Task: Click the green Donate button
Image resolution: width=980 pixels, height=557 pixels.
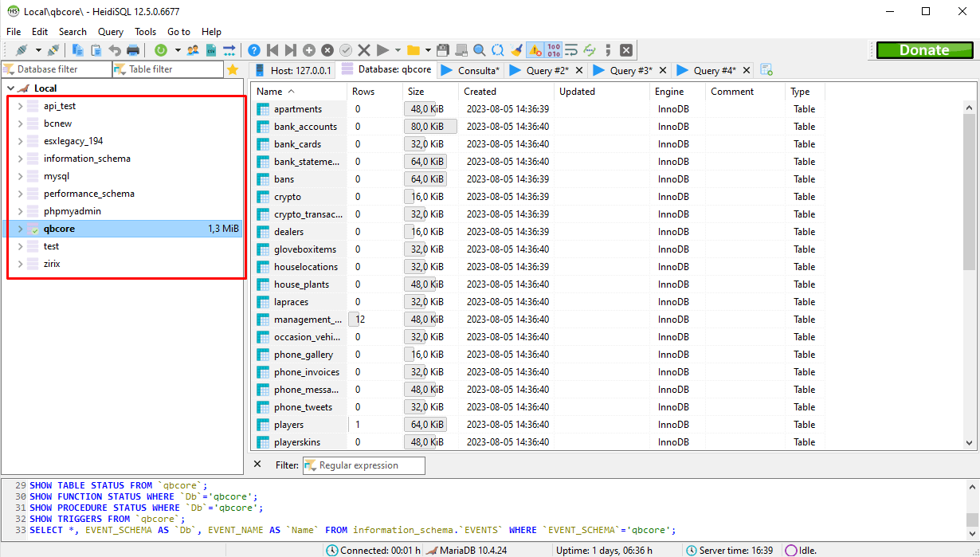Action: point(924,50)
